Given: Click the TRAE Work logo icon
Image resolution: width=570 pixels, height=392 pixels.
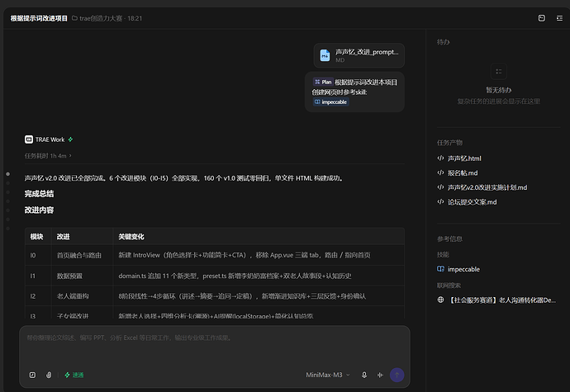Looking at the screenshot, I should [29, 139].
